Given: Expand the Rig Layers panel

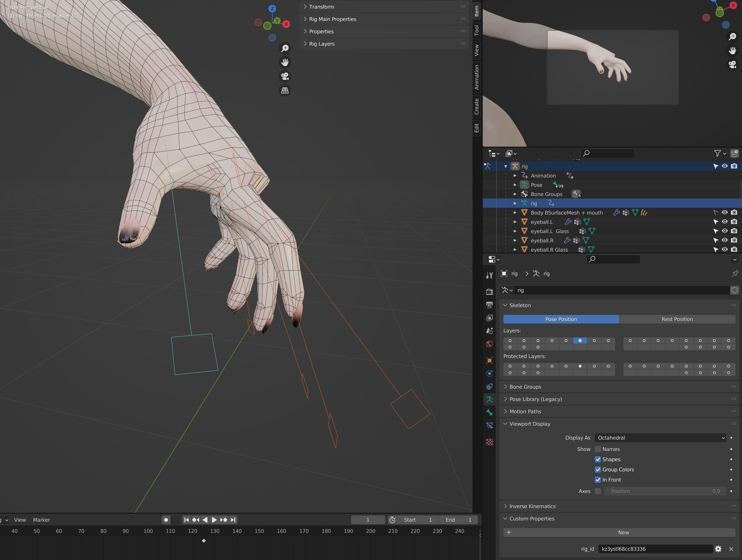Looking at the screenshot, I should click(384, 44).
